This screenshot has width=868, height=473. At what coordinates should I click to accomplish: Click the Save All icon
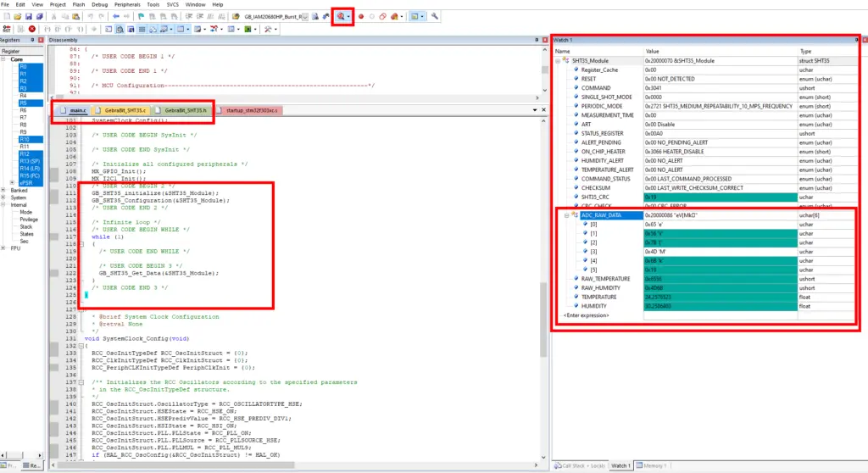pyautogui.click(x=39, y=17)
